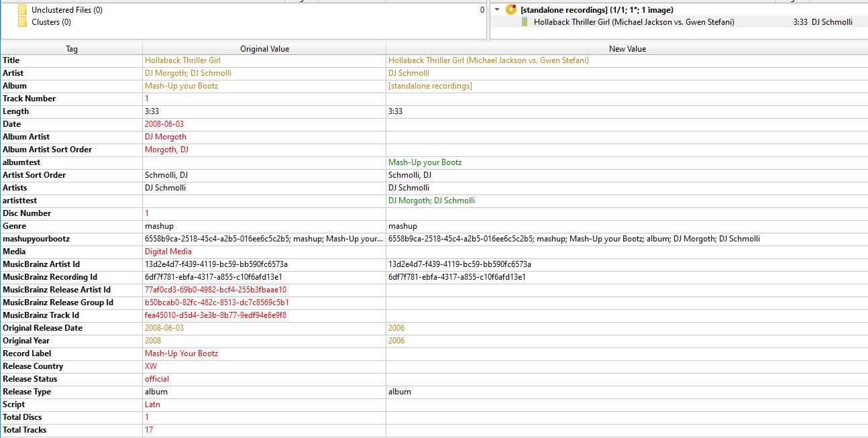Click the new Album value standalone recordings

[429, 86]
